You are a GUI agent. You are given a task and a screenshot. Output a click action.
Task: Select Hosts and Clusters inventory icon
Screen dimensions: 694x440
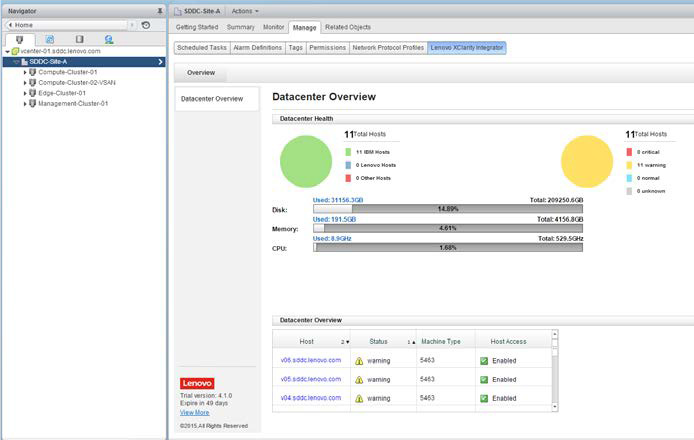click(x=19, y=39)
